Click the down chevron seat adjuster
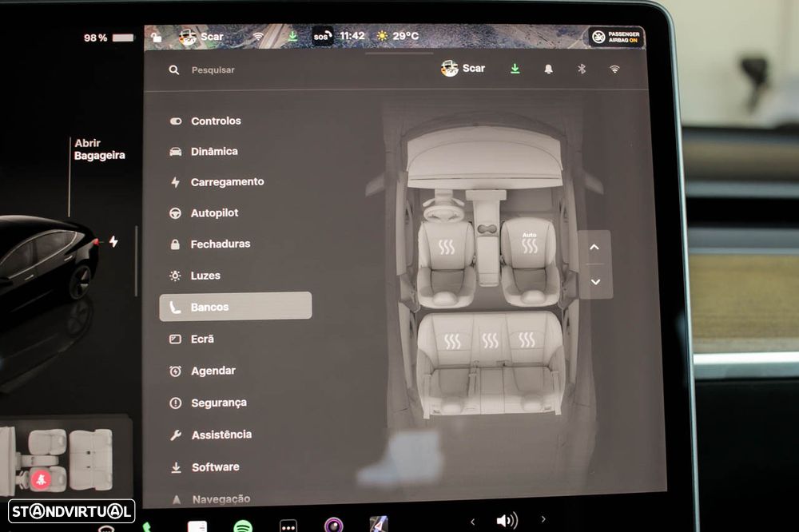 click(595, 282)
